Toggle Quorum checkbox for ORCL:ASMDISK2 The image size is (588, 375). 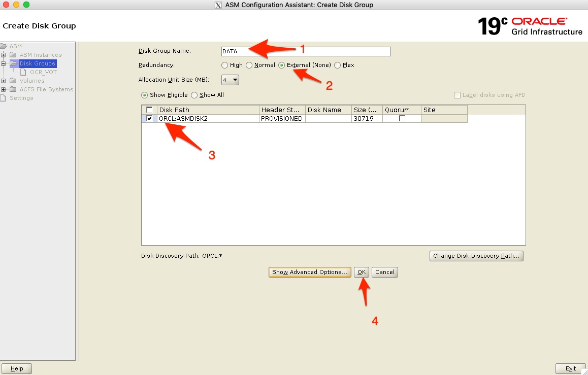click(x=402, y=118)
